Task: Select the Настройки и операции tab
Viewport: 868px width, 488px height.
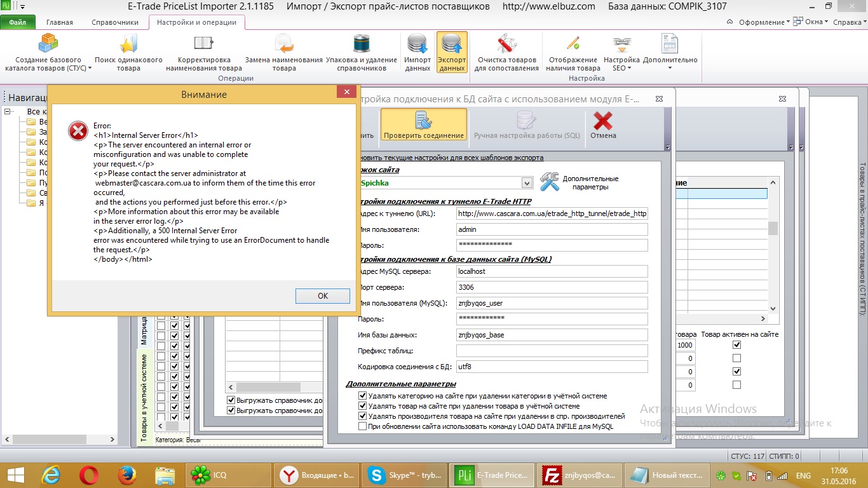Action: click(196, 22)
